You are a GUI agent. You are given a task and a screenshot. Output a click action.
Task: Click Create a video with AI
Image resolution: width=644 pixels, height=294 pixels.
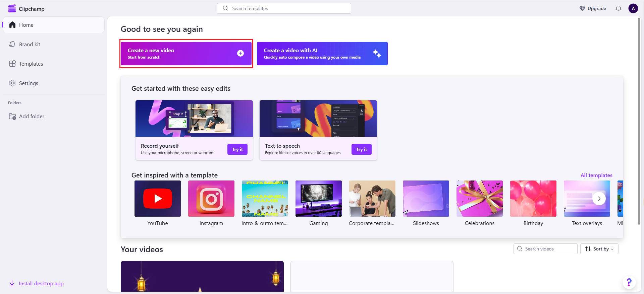pos(322,54)
